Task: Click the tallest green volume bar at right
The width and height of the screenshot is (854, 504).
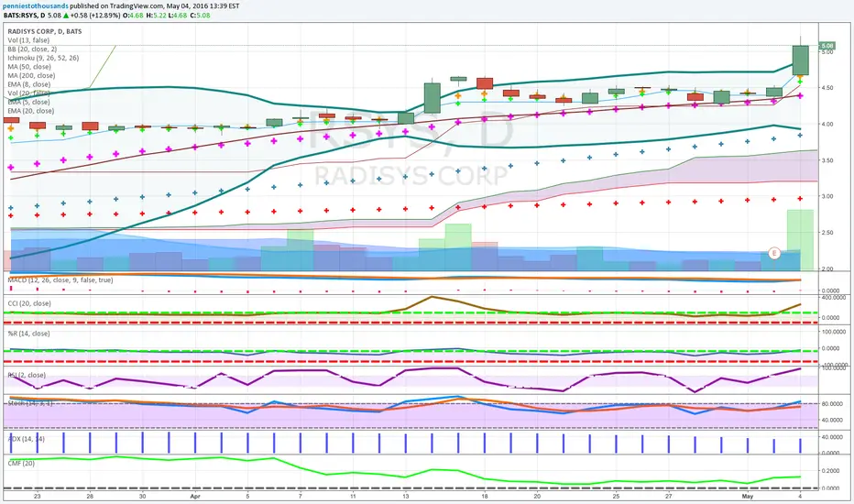Action: (x=800, y=240)
